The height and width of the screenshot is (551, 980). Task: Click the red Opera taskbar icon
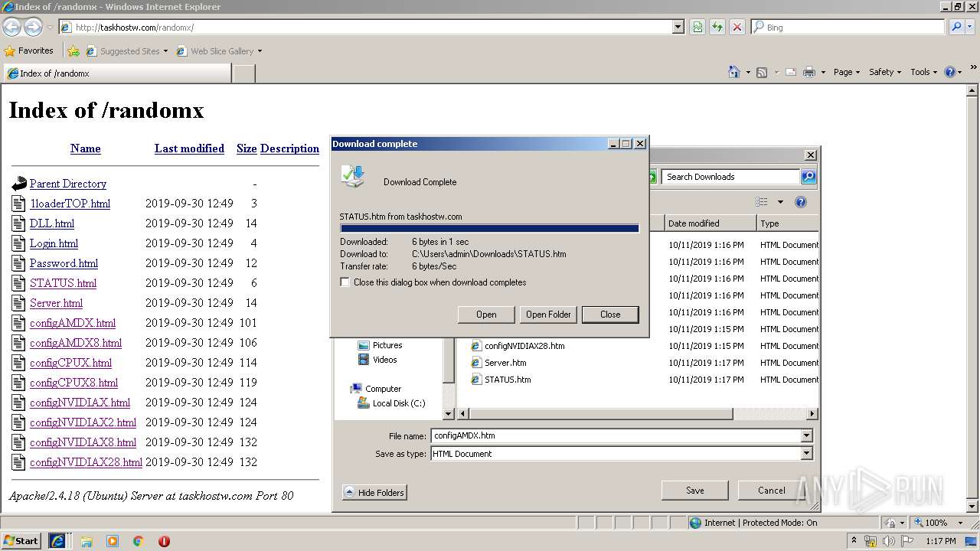[164, 541]
